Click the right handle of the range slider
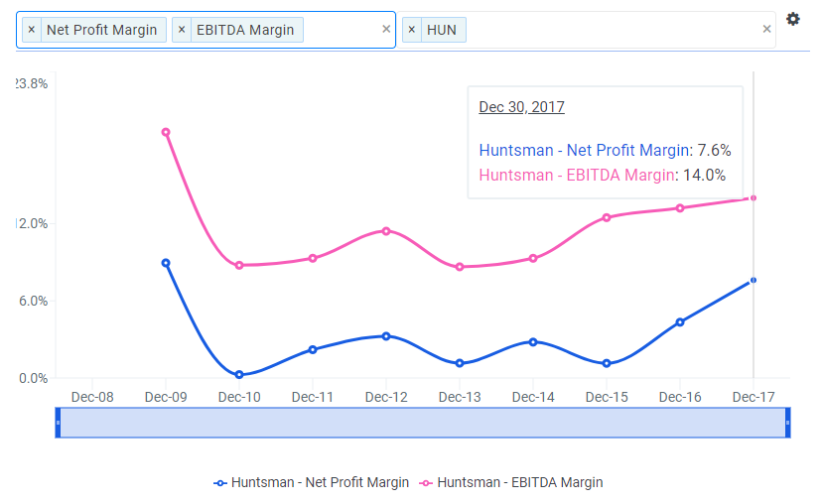Screen dimensions: 823x504 point(787,423)
